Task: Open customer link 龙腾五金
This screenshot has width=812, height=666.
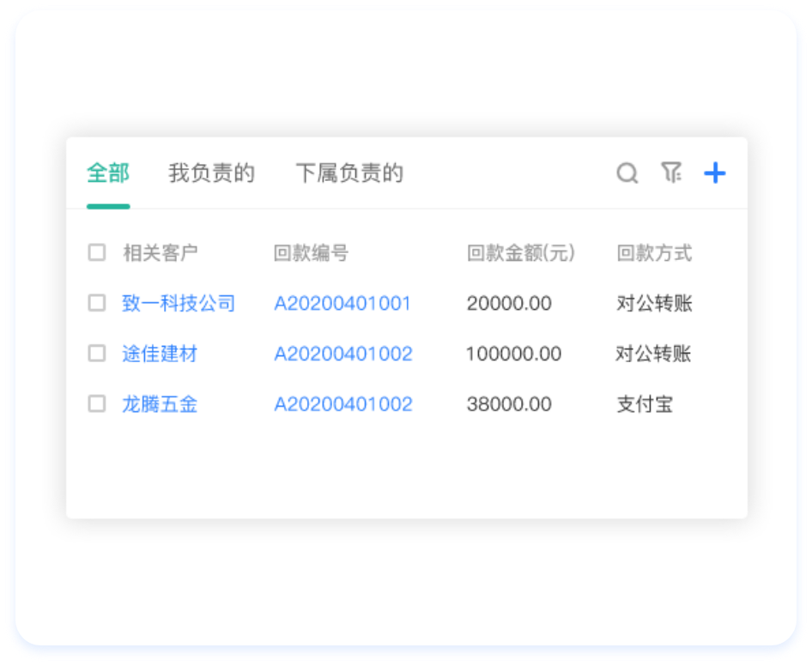Action: 160,404
